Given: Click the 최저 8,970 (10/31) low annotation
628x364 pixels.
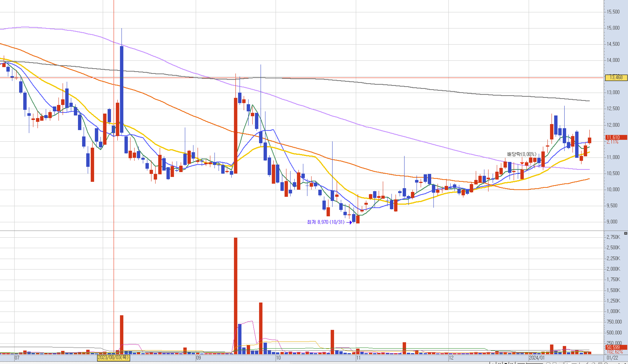Looking at the screenshot, I should pos(325,222).
